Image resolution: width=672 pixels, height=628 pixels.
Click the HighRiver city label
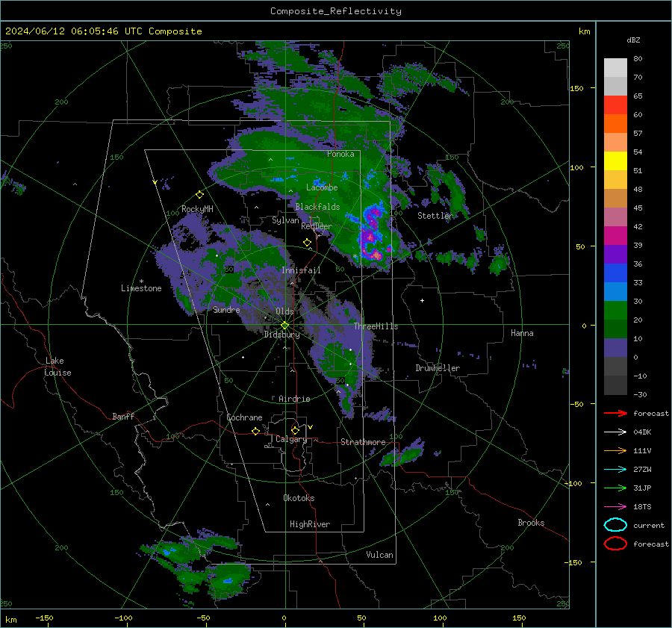coord(310,524)
